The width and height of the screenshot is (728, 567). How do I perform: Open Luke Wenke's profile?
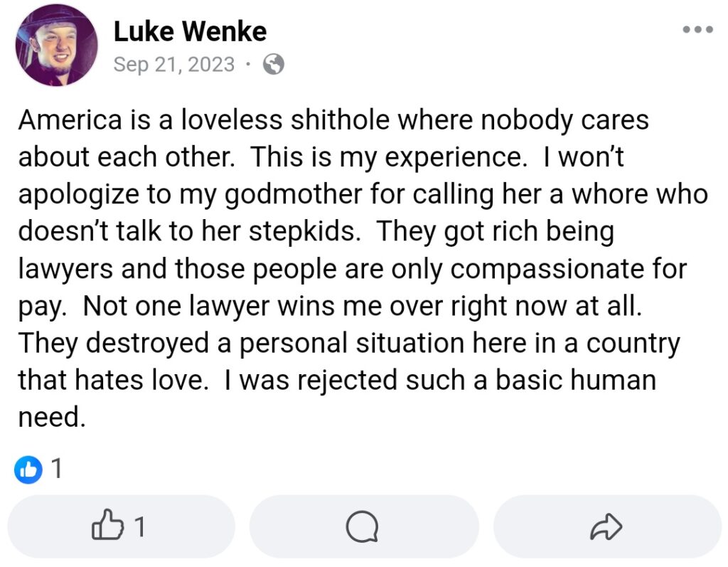(189, 31)
